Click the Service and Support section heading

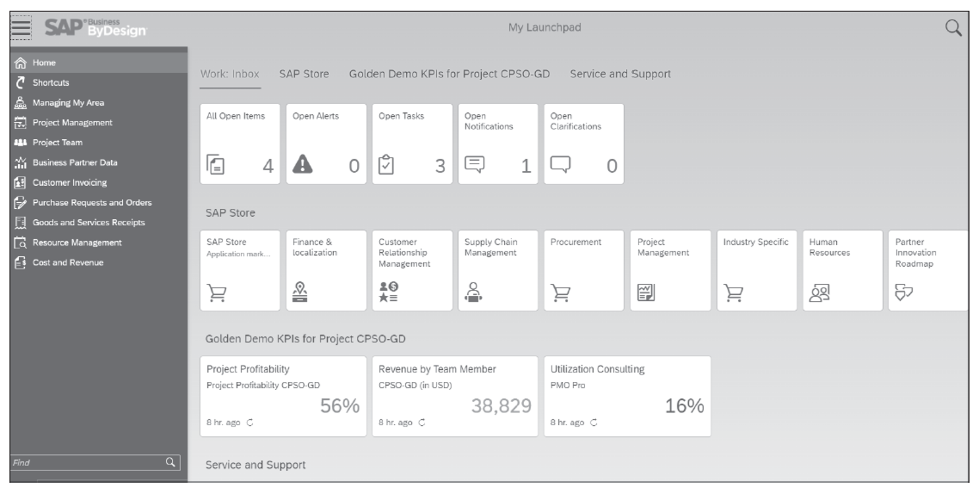[255, 465]
